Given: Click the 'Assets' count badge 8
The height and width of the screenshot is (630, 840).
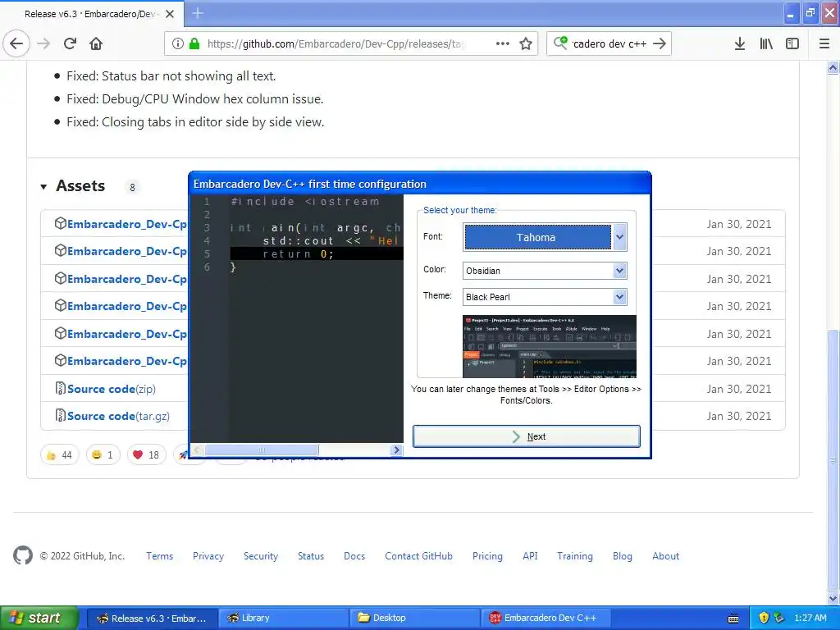Looking at the screenshot, I should point(132,187).
